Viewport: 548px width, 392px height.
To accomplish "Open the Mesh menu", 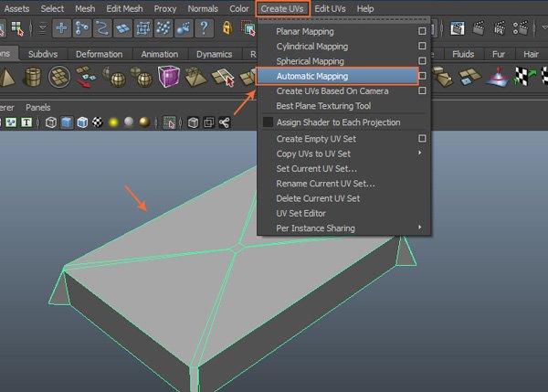I will pyautogui.click(x=85, y=9).
